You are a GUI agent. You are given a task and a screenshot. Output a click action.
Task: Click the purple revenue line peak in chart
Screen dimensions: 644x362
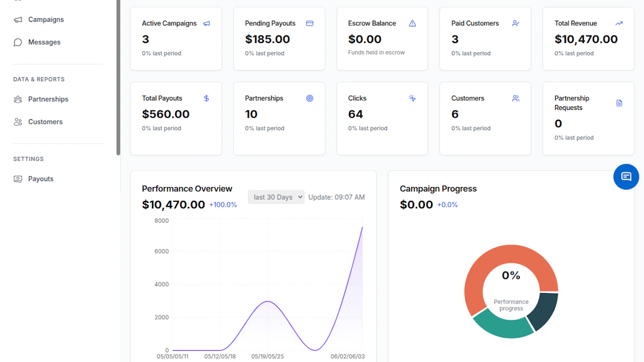[x=362, y=228]
